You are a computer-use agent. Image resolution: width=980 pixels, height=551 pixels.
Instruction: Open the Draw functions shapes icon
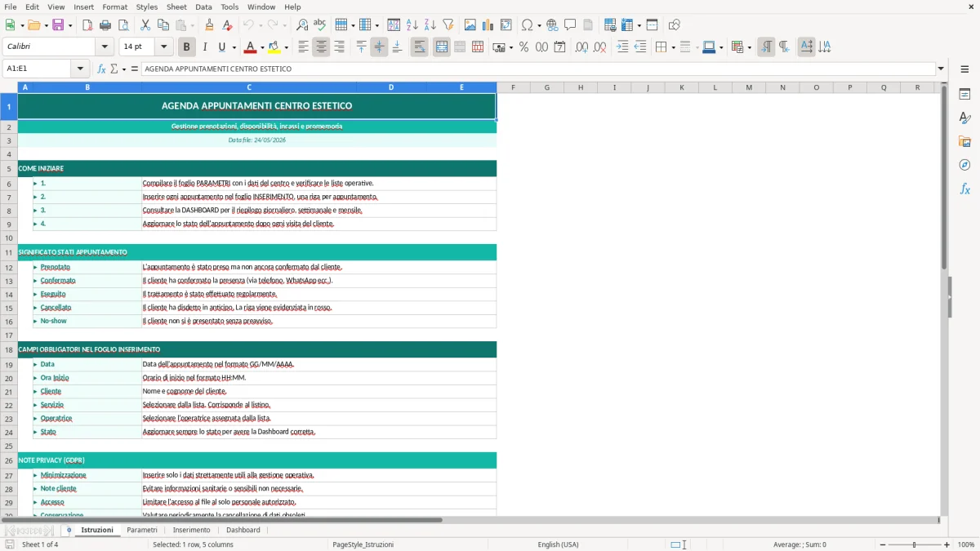[x=675, y=25]
